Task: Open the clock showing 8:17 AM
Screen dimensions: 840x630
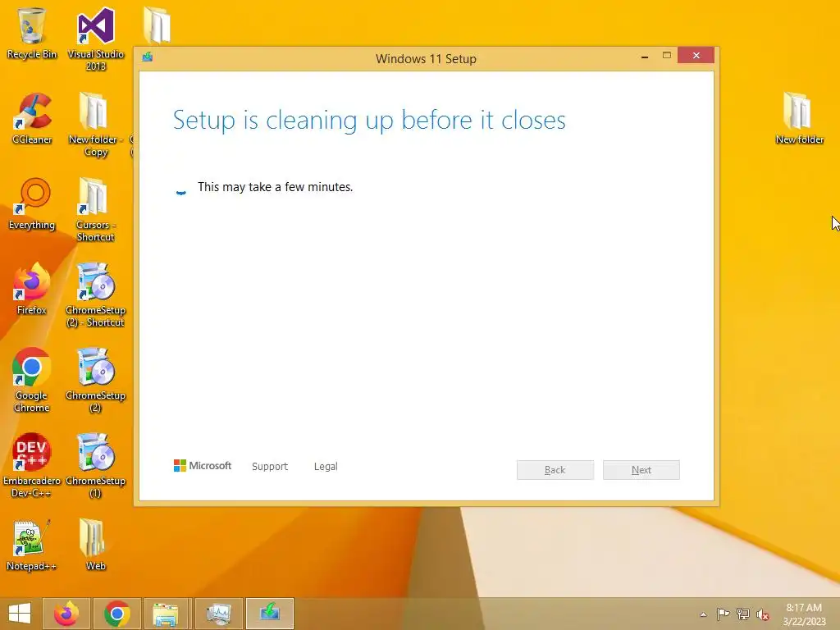Action: (804, 614)
